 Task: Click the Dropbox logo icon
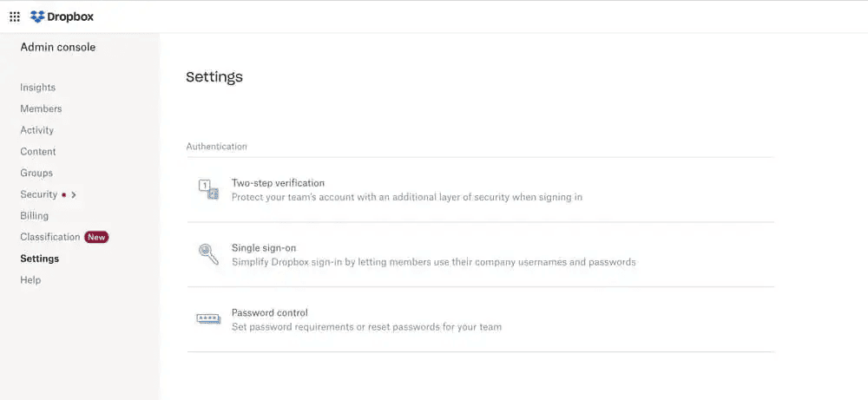tap(37, 16)
